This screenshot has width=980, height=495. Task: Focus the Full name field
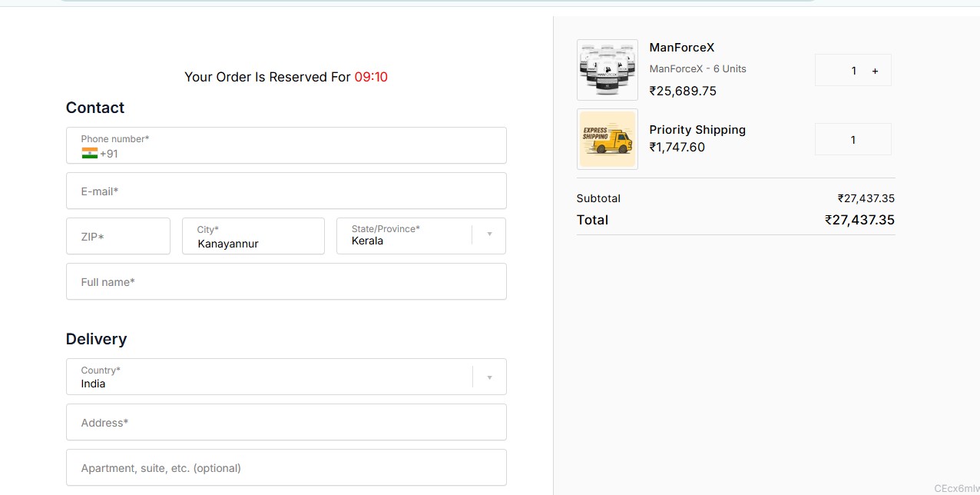pos(286,282)
